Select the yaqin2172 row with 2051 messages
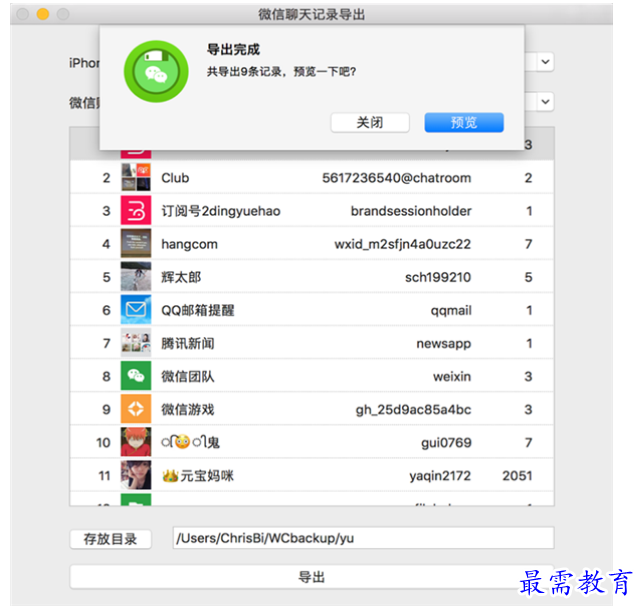The width and height of the screenshot is (641, 614). click(312, 475)
